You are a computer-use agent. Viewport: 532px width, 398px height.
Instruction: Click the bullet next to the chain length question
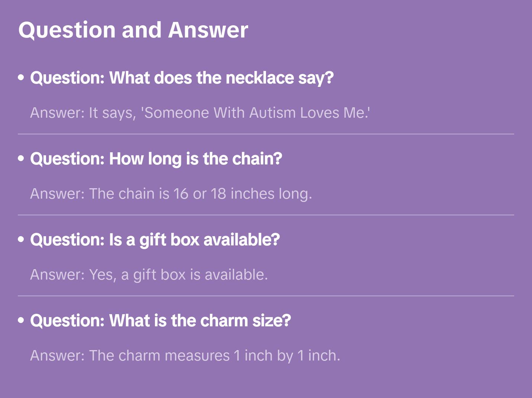[21, 159]
